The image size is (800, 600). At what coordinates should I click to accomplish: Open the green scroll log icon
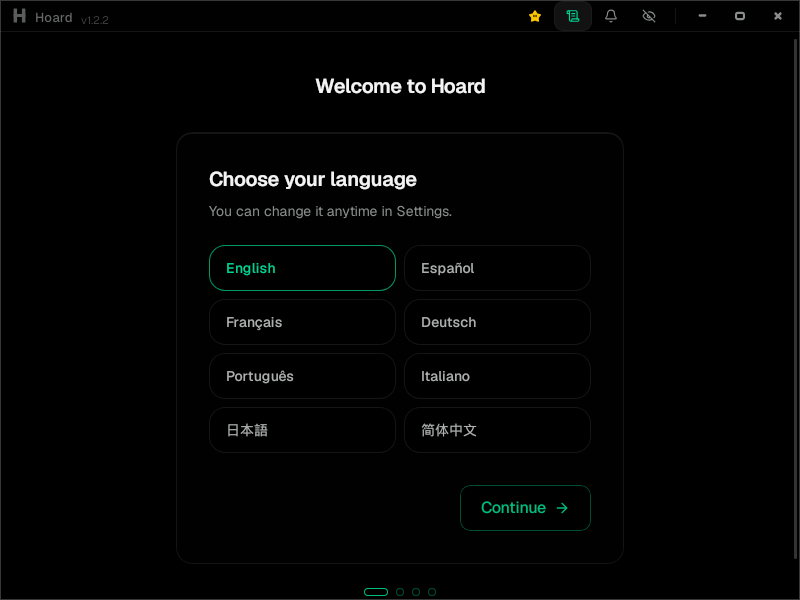pyautogui.click(x=573, y=16)
